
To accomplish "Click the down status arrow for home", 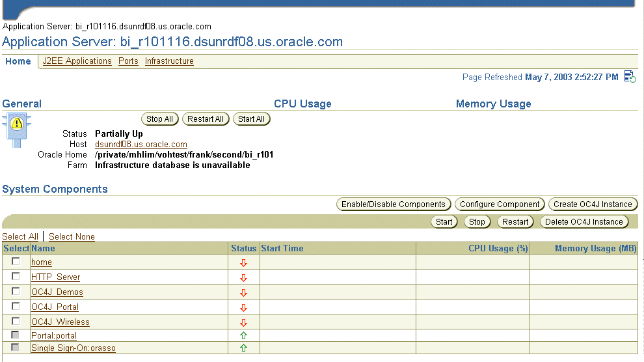I will (x=243, y=263).
